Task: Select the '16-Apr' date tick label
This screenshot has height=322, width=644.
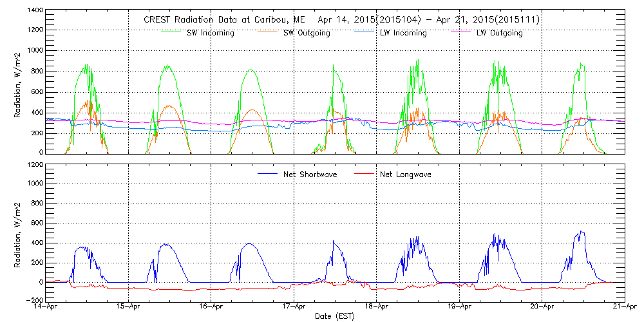Action: [x=211, y=307]
